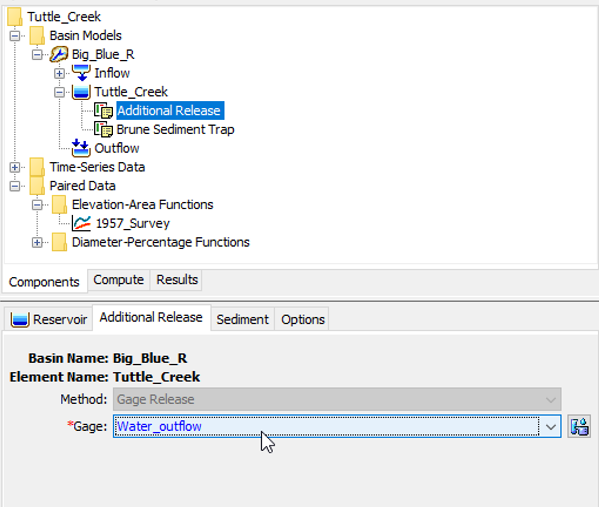Open the 1957_Survey paired data curve icon
The image size is (599, 507).
[81, 223]
